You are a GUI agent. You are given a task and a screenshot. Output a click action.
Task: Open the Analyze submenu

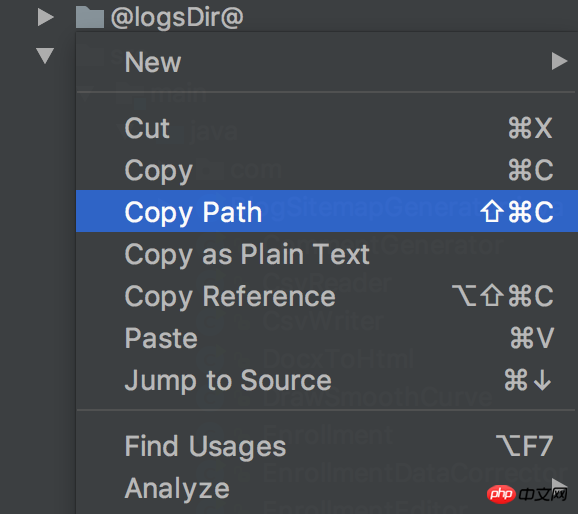tap(327, 488)
